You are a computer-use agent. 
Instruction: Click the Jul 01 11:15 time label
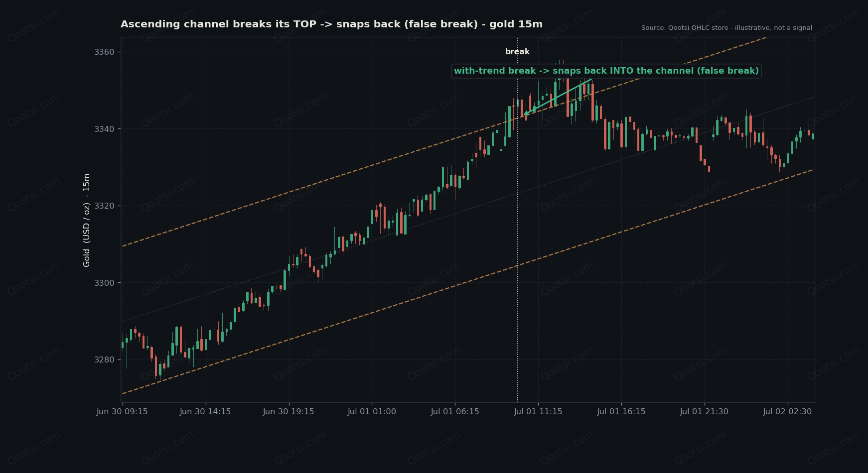[x=538, y=412]
